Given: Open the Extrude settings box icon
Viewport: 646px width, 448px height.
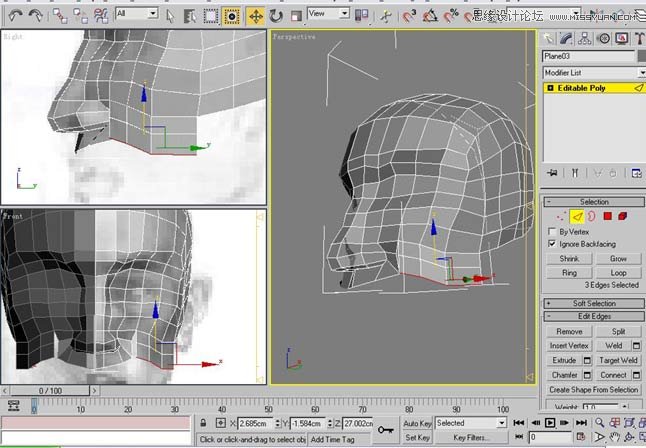Looking at the screenshot, I should click(587, 360).
